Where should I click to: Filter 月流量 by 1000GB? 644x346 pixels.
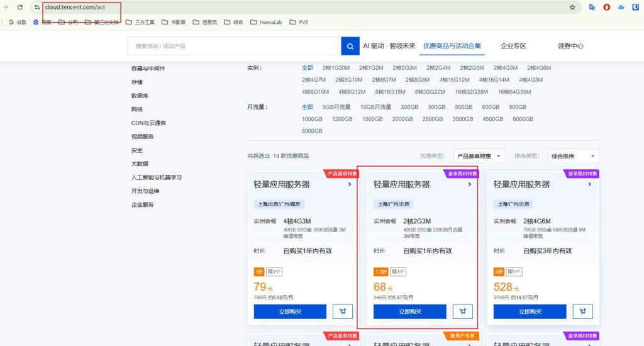(312, 119)
